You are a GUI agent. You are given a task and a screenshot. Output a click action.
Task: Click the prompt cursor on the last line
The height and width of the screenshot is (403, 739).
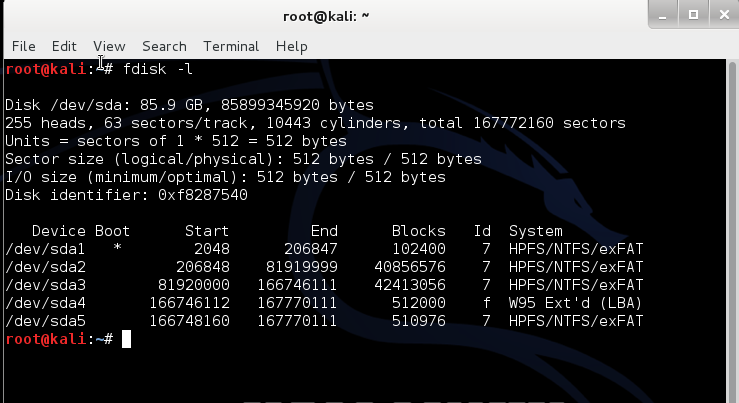point(126,339)
